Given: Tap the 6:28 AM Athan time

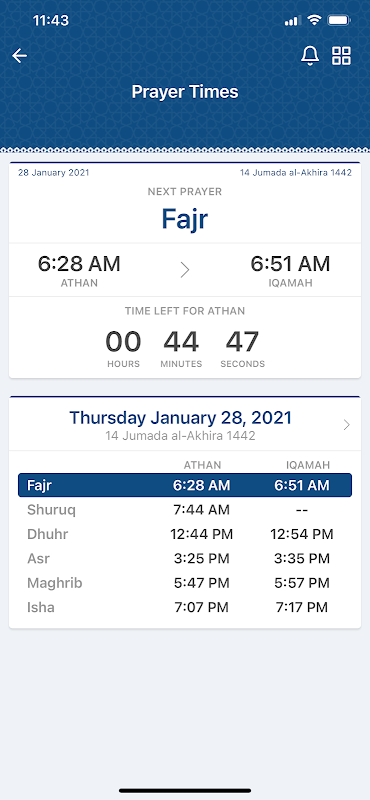Looking at the screenshot, I should [x=79, y=264].
